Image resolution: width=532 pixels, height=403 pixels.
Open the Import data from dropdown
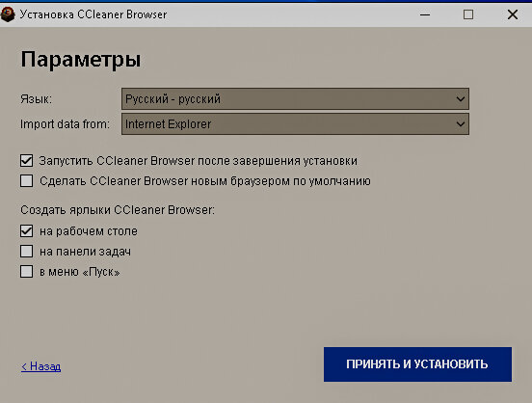pos(295,124)
